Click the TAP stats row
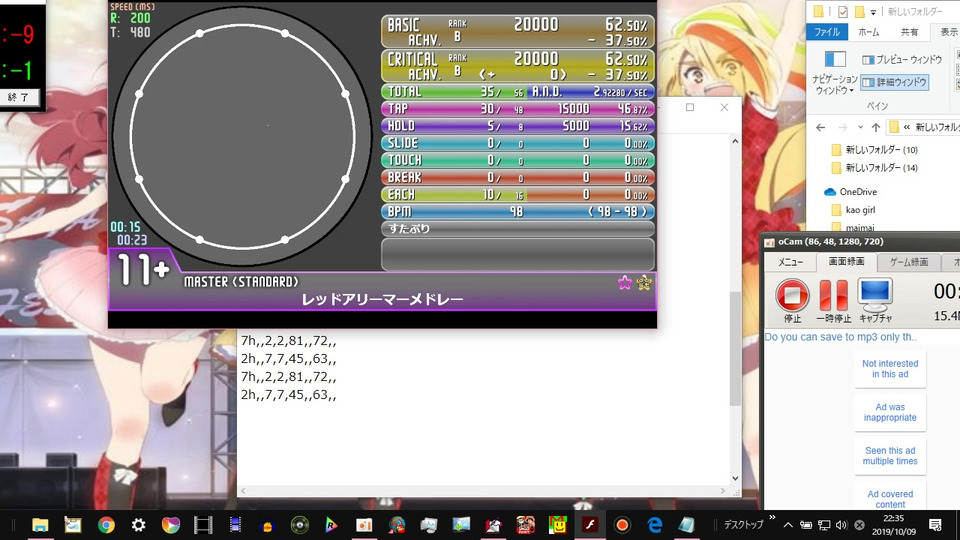The image size is (960, 540). pos(517,108)
